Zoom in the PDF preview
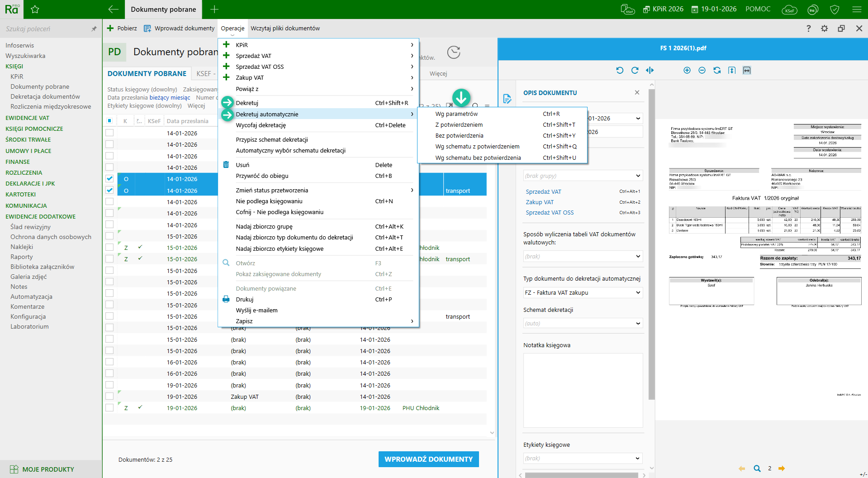Viewport: 868px width, 478px height. (x=687, y=70)
